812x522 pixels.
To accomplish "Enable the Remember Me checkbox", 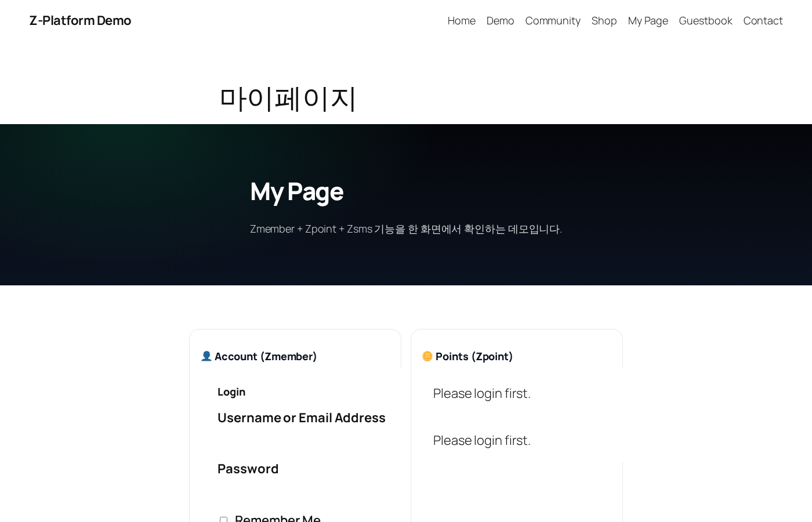I will (x=224, y=520).
